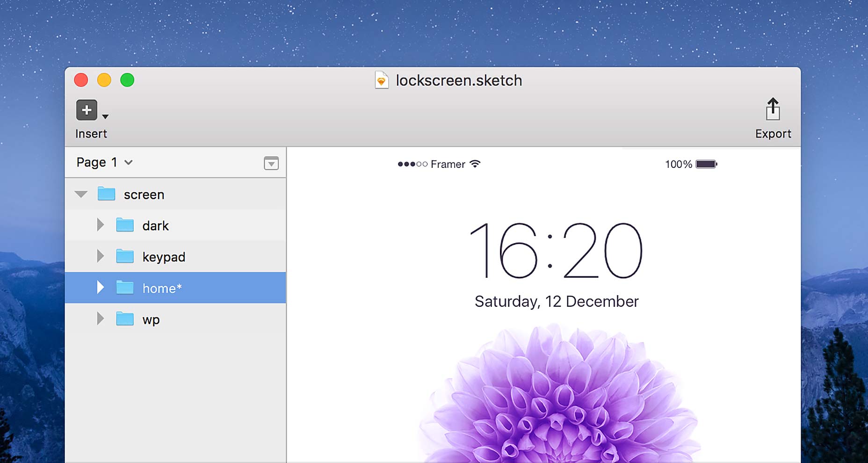
Task: Click the Insert plus icon
Action: point(87,110)
